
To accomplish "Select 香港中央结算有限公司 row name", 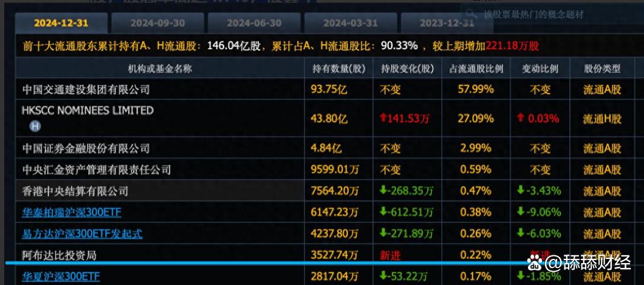I will pos(75,191).
